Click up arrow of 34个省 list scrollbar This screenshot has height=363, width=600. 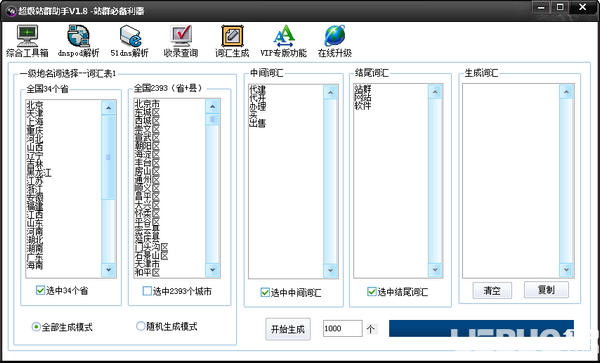click(x=108, y=108)
